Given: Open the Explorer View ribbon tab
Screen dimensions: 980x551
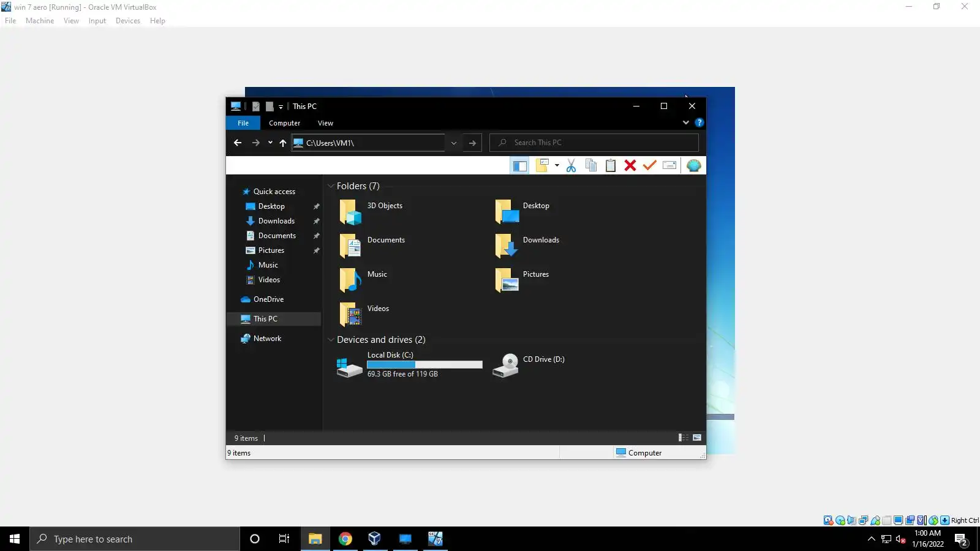Looking at the screenshot, I should point(325,123).
